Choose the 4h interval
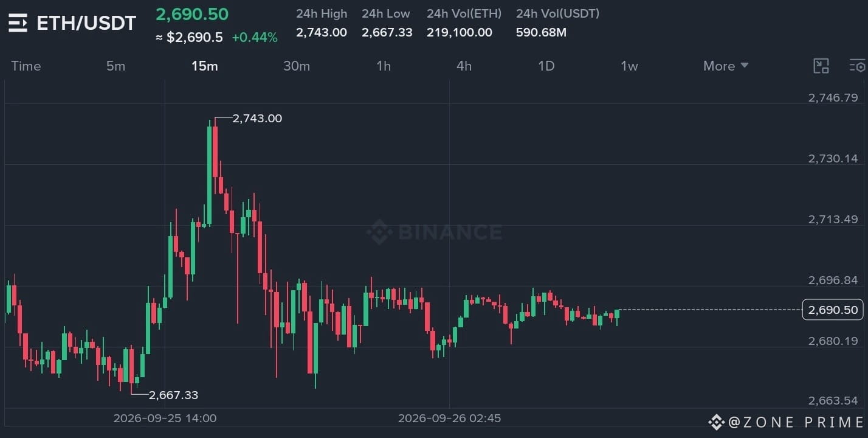Image resolution: width=868 pixels, height=438 pixels. (x=464, y=66)
